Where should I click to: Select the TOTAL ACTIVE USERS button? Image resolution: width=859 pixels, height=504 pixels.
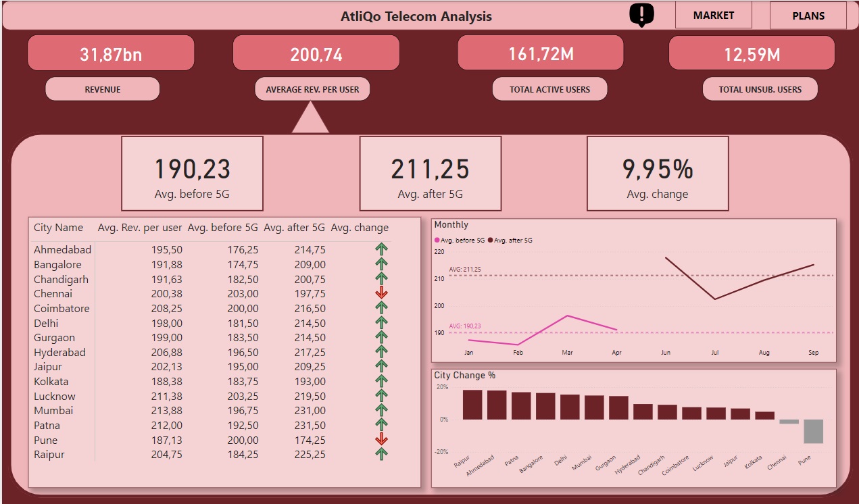549,89
